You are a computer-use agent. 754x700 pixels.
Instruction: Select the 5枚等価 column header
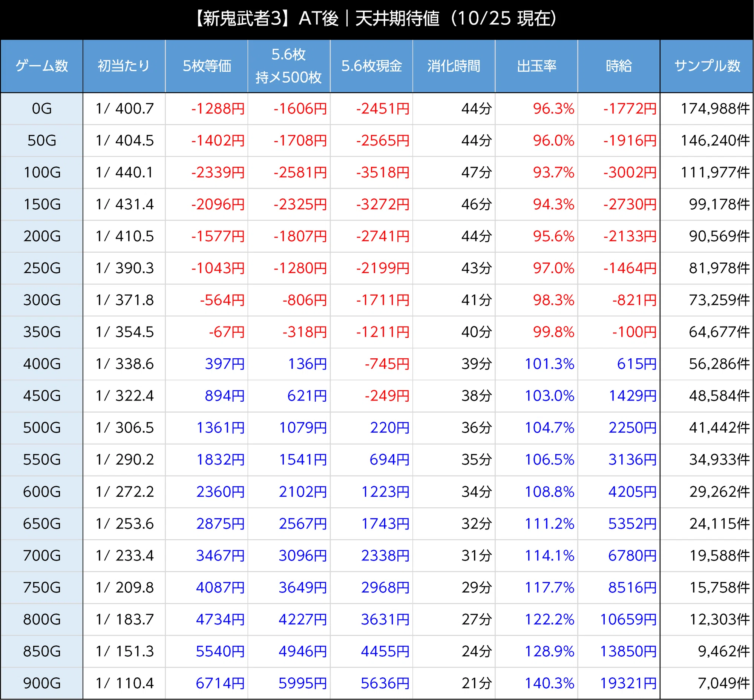pos(207,66)
